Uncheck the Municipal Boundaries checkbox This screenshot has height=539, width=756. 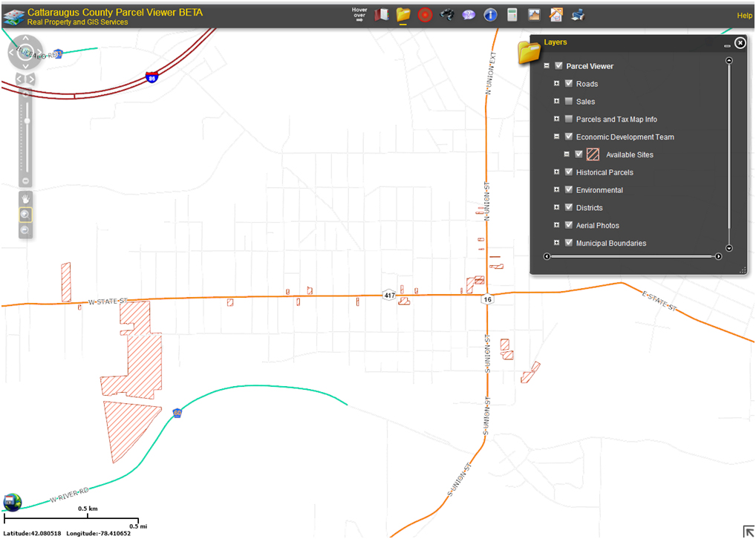coord(569,243)
